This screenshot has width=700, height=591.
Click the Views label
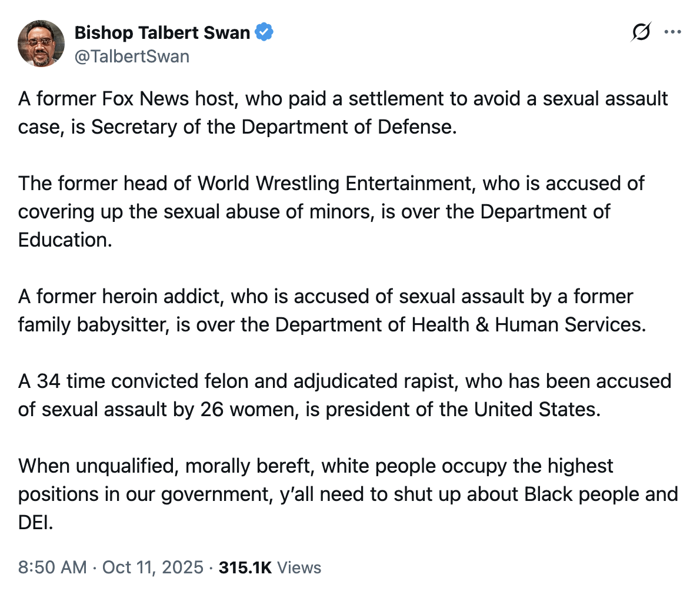(299, 567)
